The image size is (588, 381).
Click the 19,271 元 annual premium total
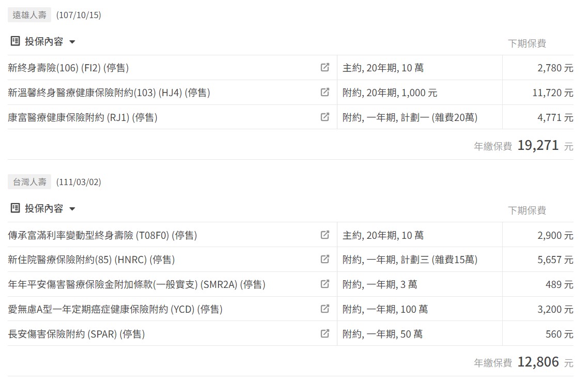545,146
